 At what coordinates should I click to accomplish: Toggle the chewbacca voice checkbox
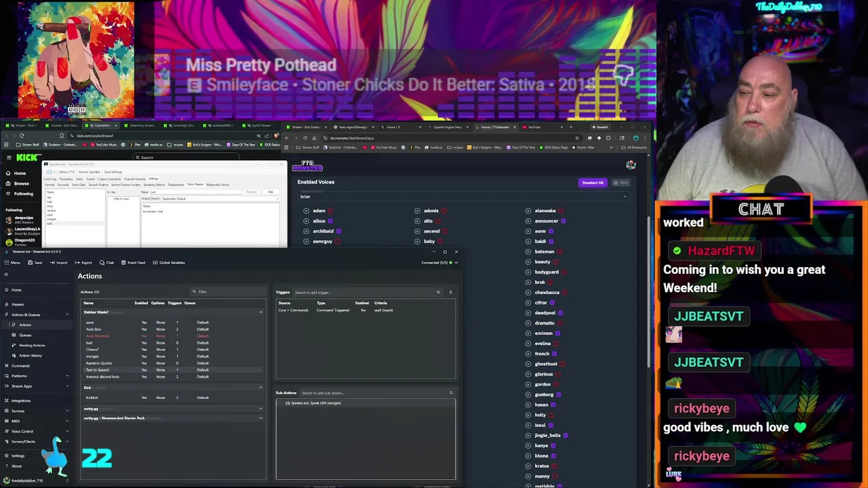pyautogui.click(x=565, y=293)
